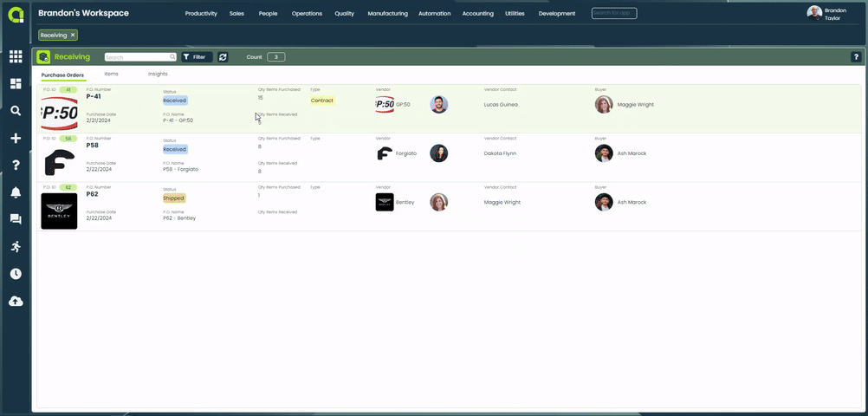The height and width of the screenshot is (416, 868).
Task: Click the small Bentley vendor logo
Action: 385,202
